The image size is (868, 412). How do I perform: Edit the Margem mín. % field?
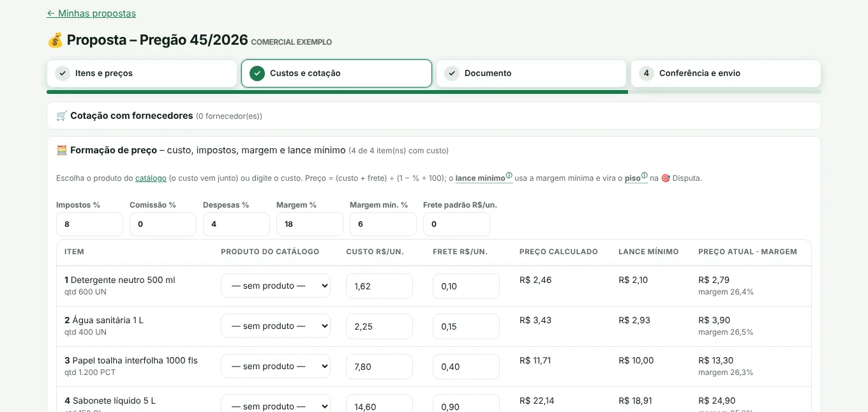(383, 224)
